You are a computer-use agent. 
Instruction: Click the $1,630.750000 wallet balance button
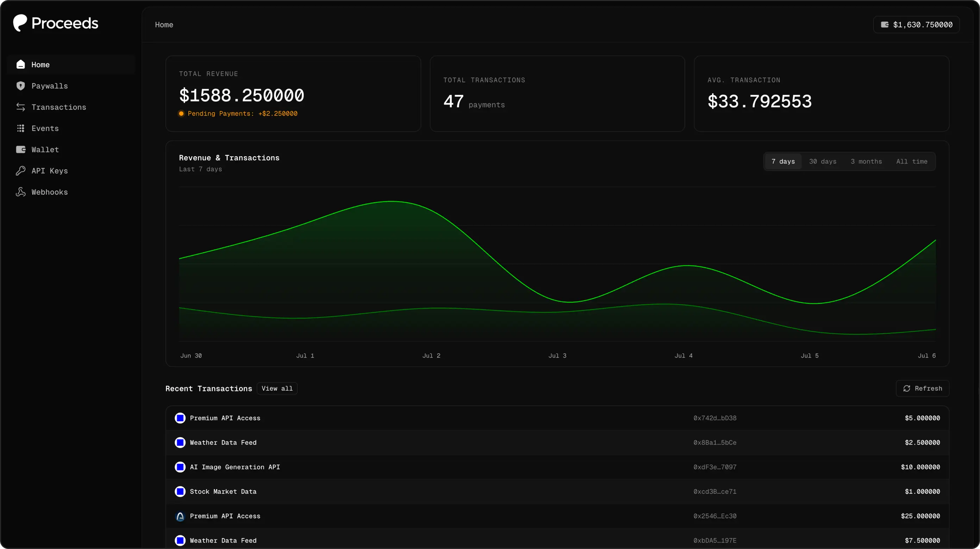point(916,25)
